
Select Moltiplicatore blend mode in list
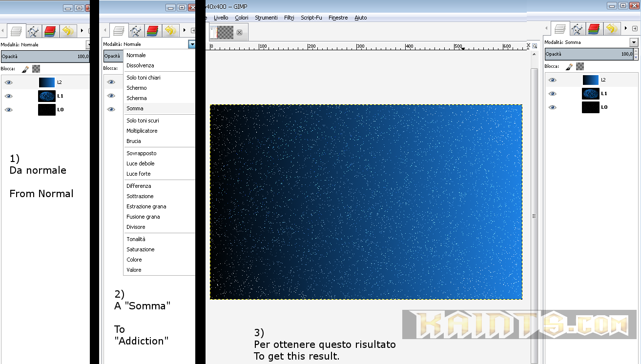pyautogui.click(x=142, y=131)
